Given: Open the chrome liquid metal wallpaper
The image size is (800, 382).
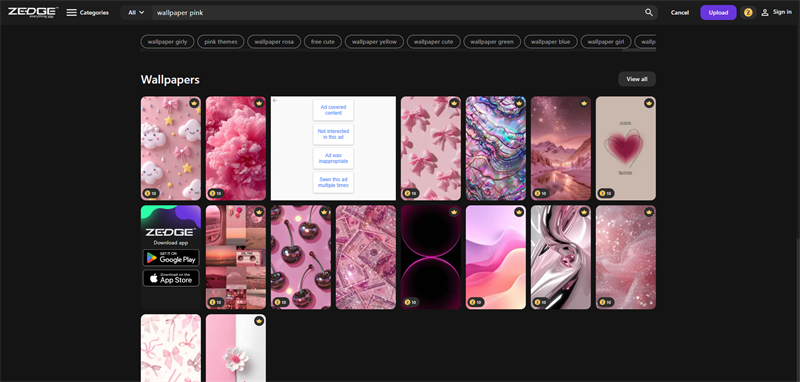Looking at the screenshot, I should (x=561, y=257).
